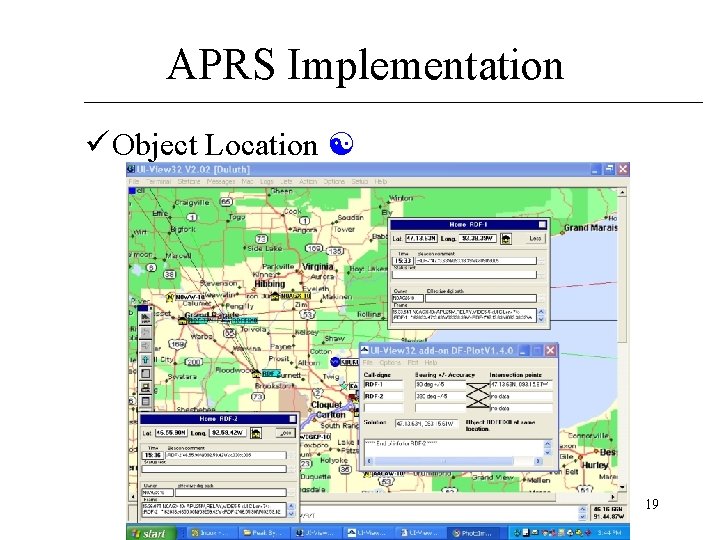Click the small square control in Home RDF-1 title bar
Viewport: 720px width, 540px height.
pos(542,225)
